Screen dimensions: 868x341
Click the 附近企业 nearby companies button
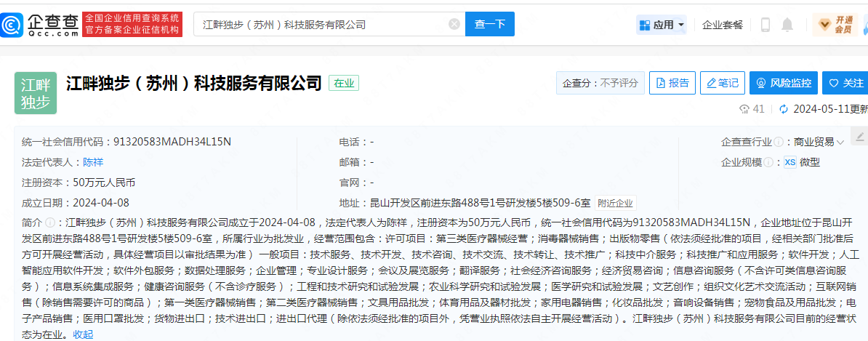[x=616, y=203]
